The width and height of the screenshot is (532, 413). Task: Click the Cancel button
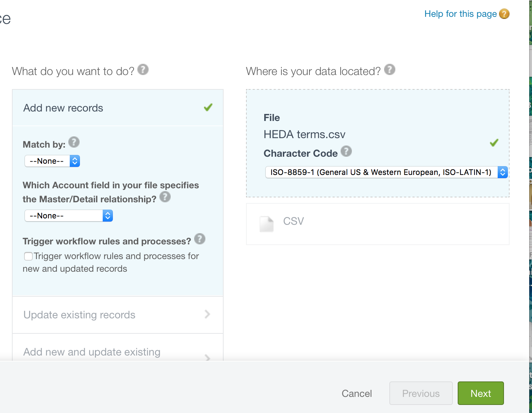pyautogui.click(x=357, y=393)
